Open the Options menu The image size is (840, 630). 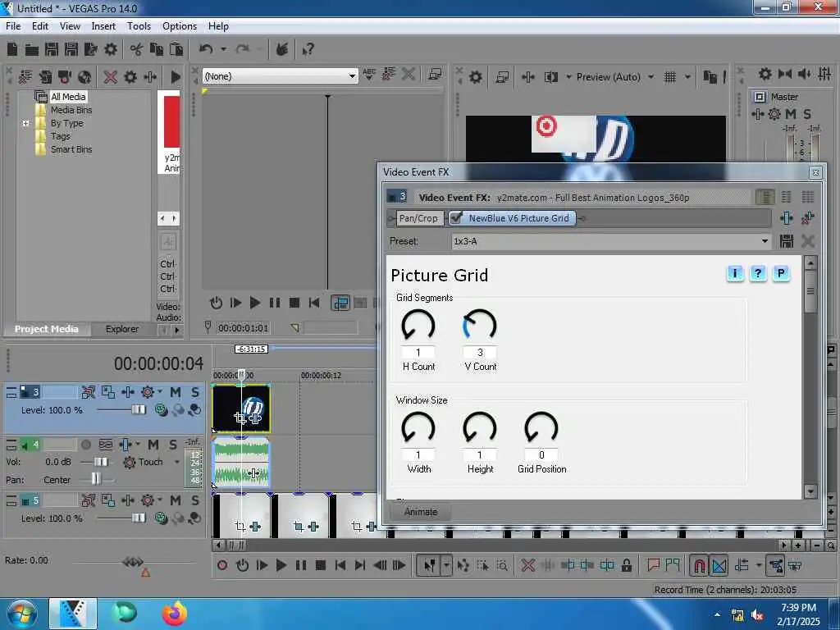pyautogui.click(x=180, y=26)
